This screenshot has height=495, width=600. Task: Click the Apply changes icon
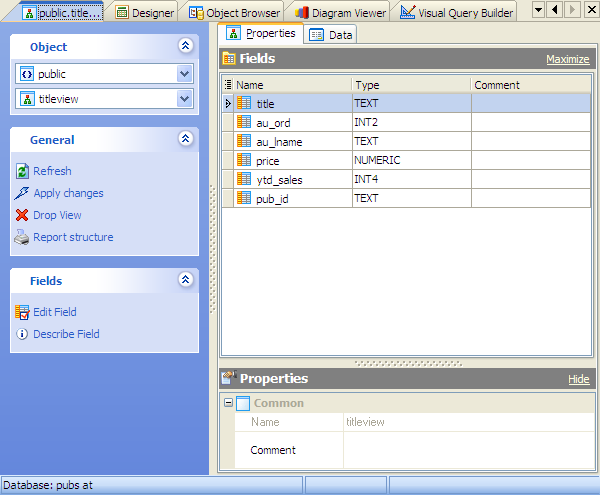[22, 194]
